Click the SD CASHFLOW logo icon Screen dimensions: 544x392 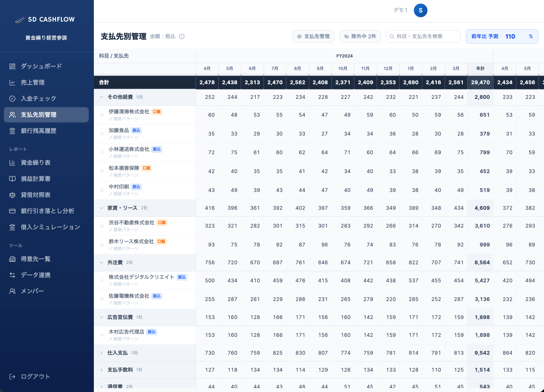(20, 19)
